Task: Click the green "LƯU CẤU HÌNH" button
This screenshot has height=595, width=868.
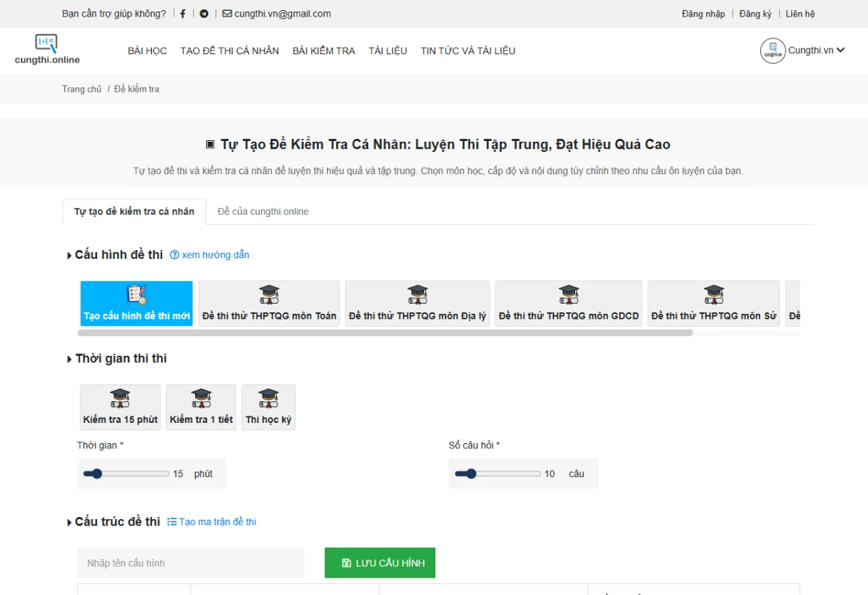Action: tap(380, 562)
